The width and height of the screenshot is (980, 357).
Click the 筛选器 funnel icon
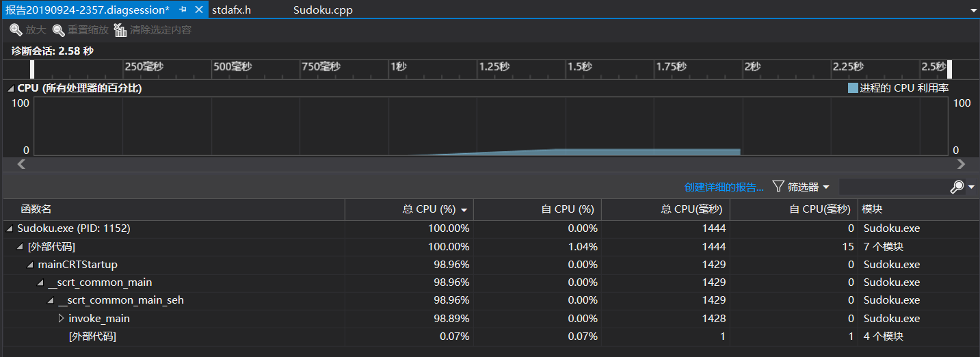coord(778,187)
